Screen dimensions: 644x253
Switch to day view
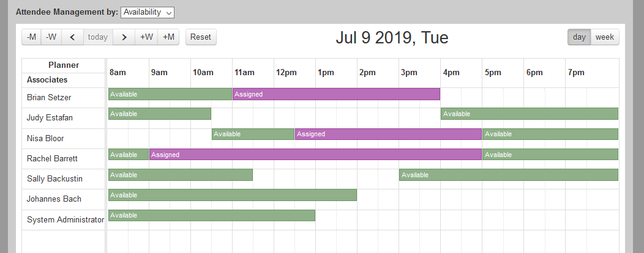(579, 37)
